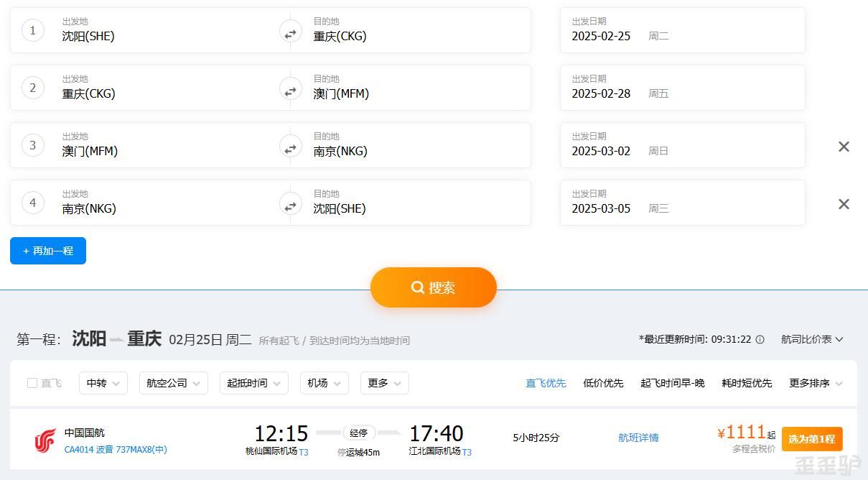Open the 中转 transfer filter dropdown
868x480 pixels.
pyautogui.click(x=103, y=383)
